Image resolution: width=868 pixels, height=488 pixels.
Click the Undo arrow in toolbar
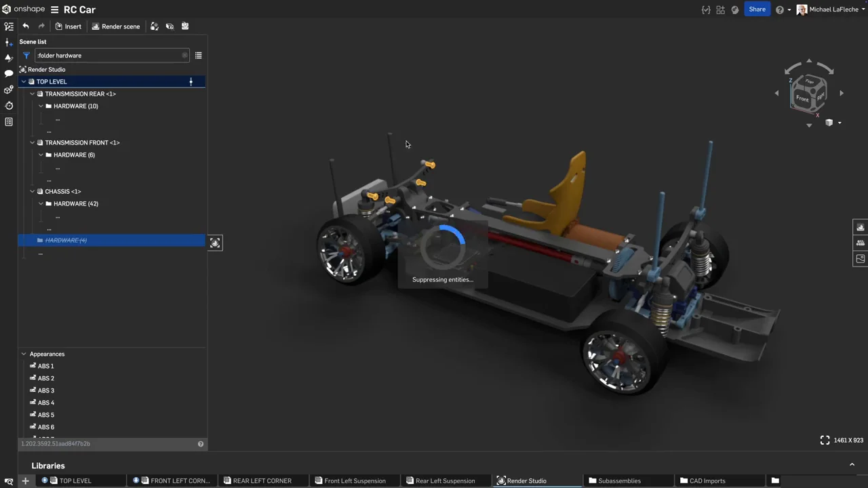(26, 26)
